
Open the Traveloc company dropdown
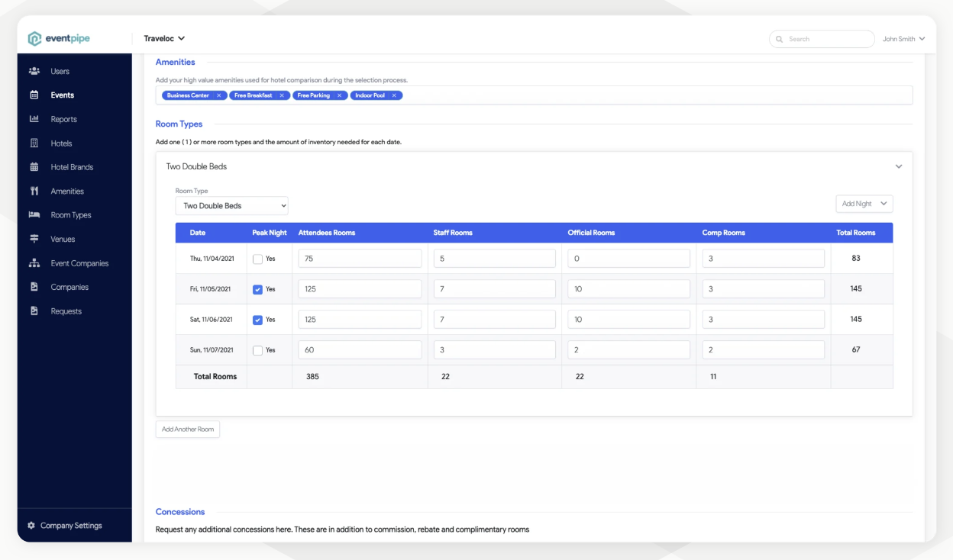click(x=164, y=38)
